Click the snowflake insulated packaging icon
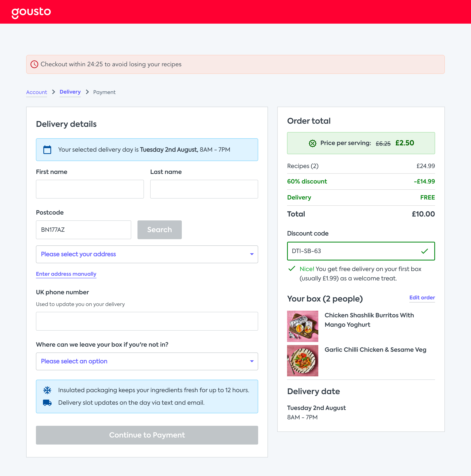This screenshot has height=476, width=471. (x=47, y=390)
